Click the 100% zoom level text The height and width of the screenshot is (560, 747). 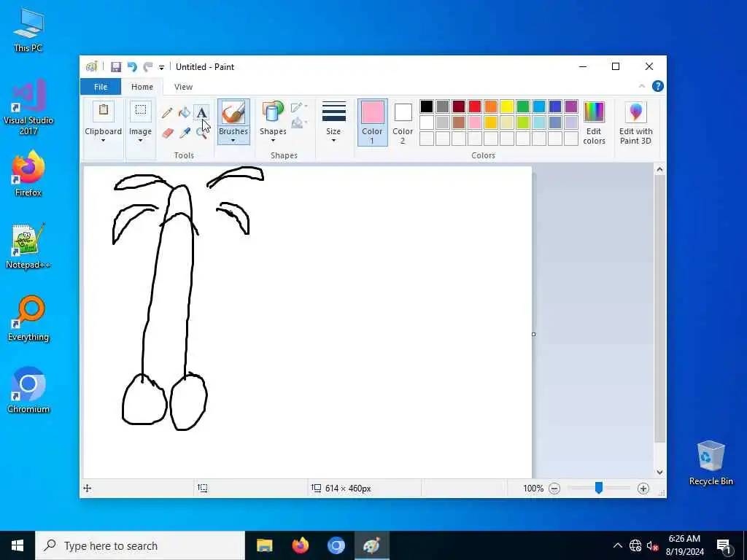533,489
